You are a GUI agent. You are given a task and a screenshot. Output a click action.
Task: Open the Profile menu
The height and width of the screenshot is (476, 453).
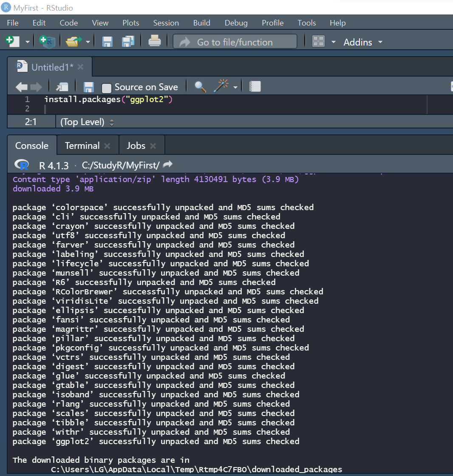pos(272,23)
